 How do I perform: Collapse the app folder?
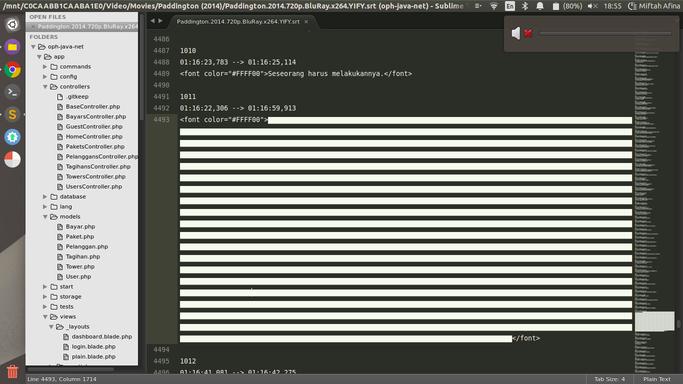click(x=39, y=57)
